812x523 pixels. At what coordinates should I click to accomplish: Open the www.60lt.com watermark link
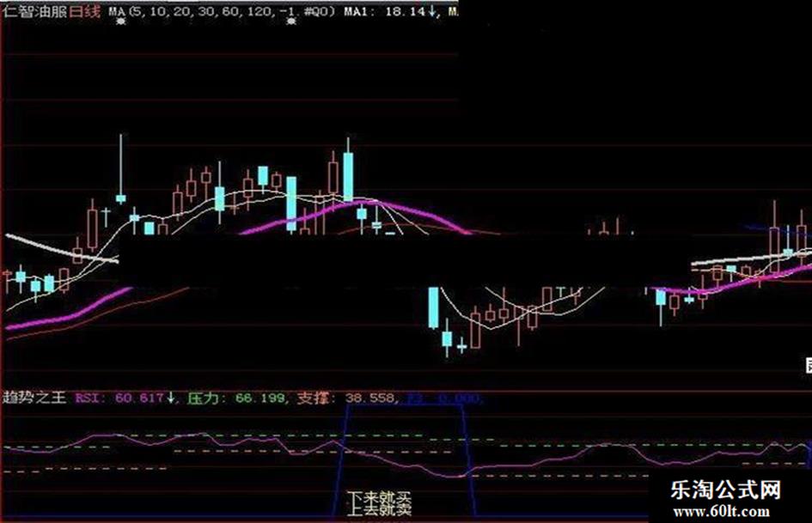[x=721, y=512]
